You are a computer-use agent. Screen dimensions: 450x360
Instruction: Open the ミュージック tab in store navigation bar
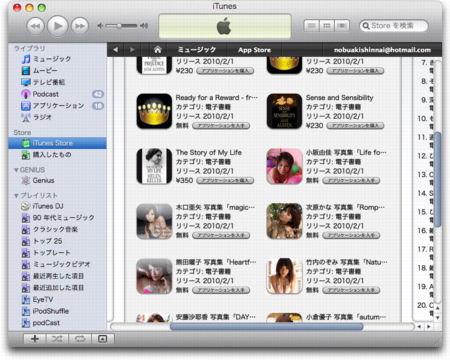click(x=197, y=50)
